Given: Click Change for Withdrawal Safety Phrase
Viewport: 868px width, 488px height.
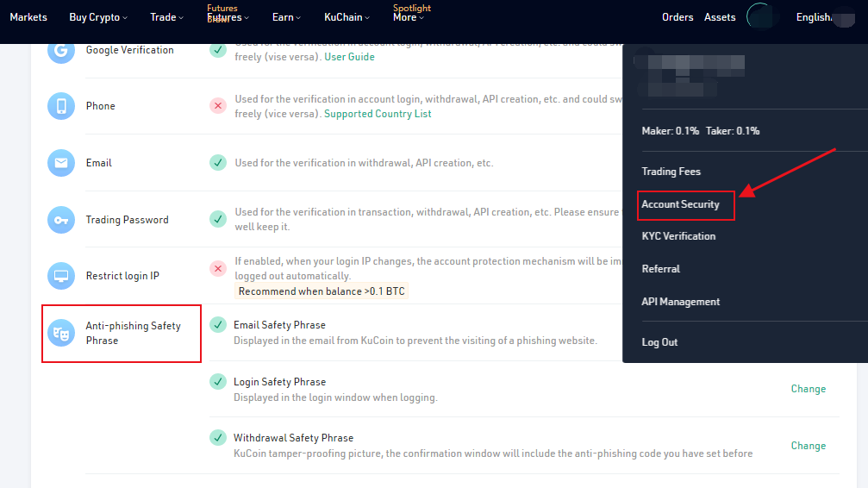Looking at the screenshot, I should pyautogui.click(x=809, y=446).
